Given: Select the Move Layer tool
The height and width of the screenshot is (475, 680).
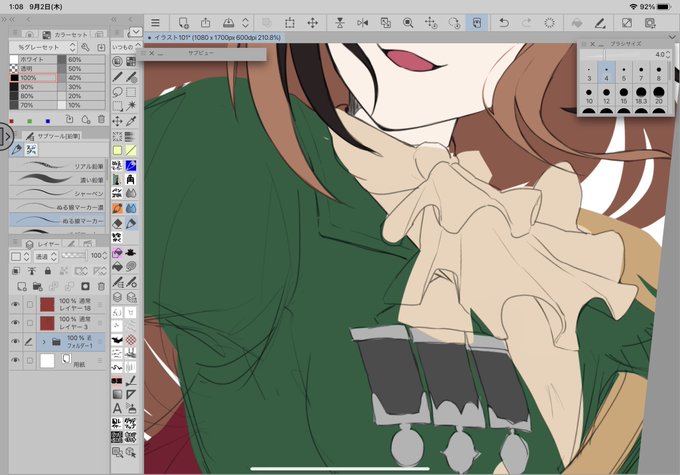Looking at the screenshot, I should click(117, 121).
